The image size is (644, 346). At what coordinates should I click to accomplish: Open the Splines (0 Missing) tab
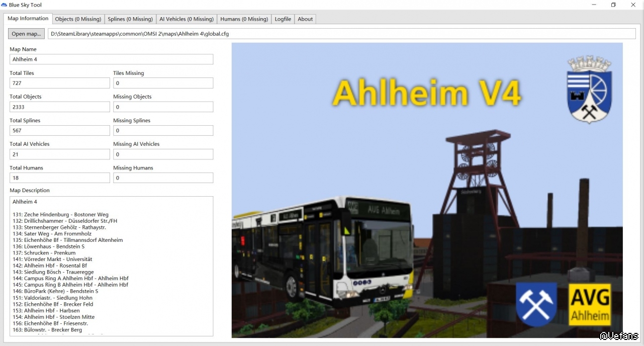coord(130,19)
